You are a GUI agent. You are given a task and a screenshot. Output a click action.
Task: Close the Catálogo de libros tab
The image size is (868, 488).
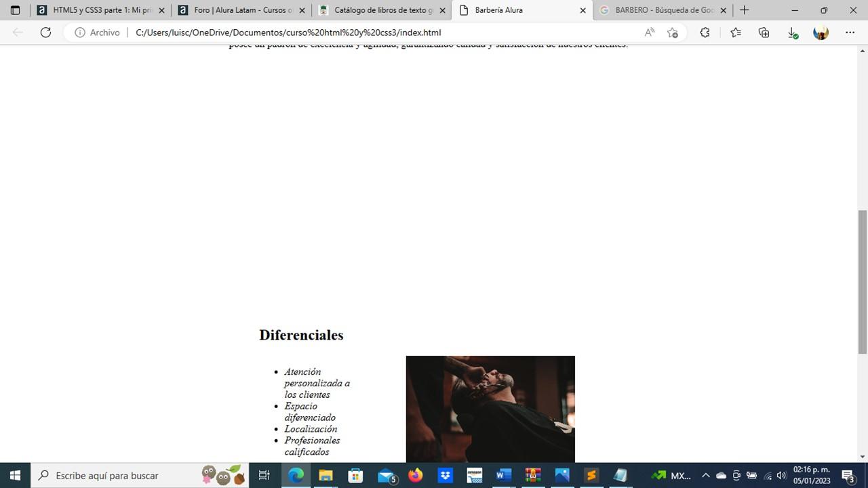click(442, 11)
